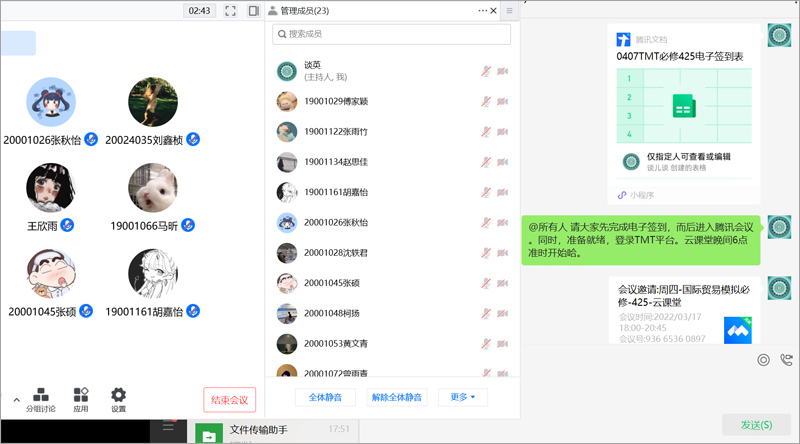
Task: Click the 搜索成员 search field
Action: click(392, 34)
